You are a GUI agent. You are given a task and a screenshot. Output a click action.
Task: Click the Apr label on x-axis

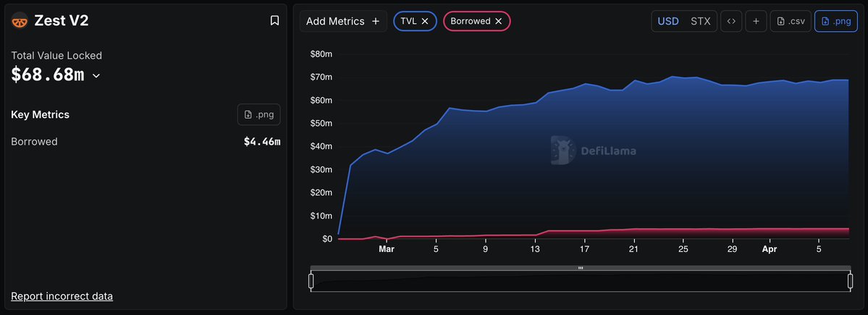pyautogui.click(x=770, y=249)
